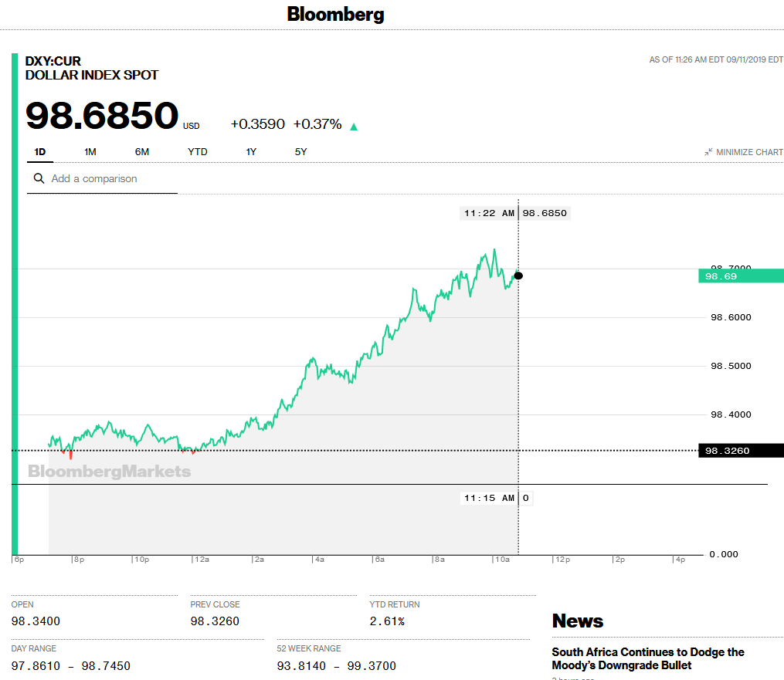
Task: Click the DAY RANGE values
Action: tap(70, 666)
